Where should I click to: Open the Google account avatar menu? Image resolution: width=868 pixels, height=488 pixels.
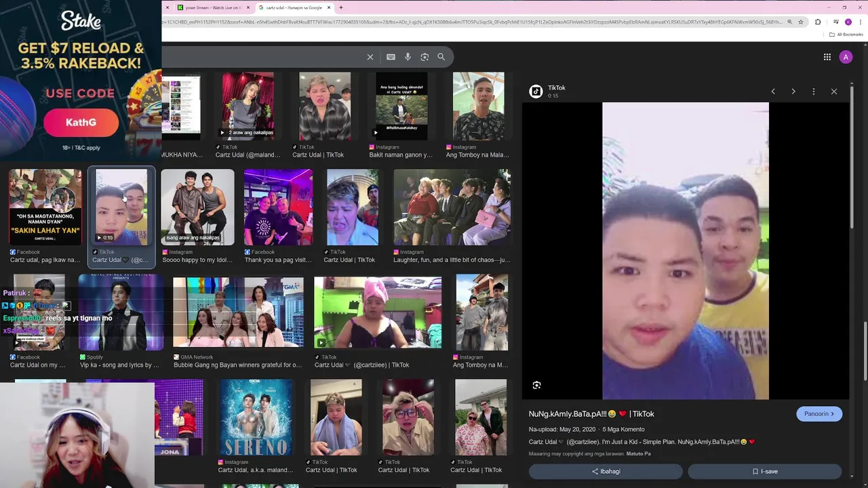pyautogui.click(x=846, y=57)
